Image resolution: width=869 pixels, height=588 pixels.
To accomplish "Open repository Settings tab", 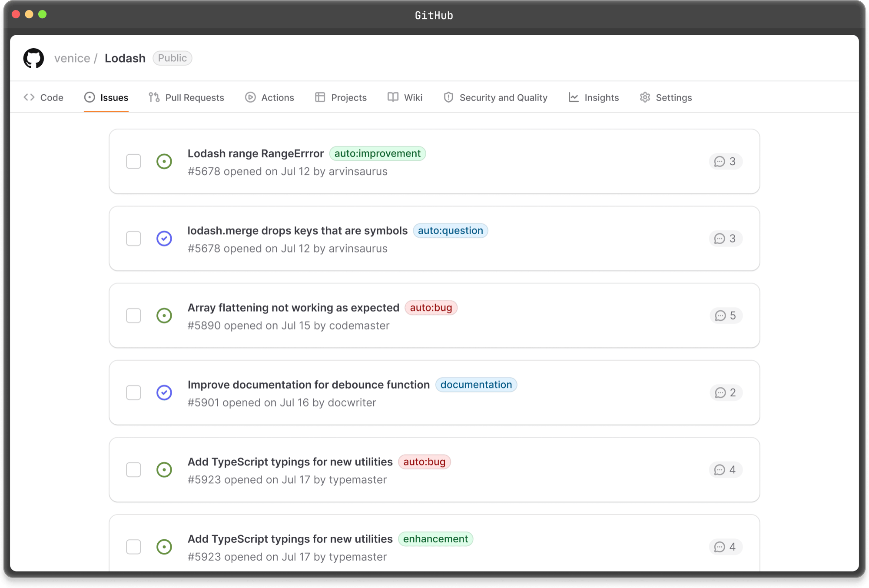I will tap(666, 97).
